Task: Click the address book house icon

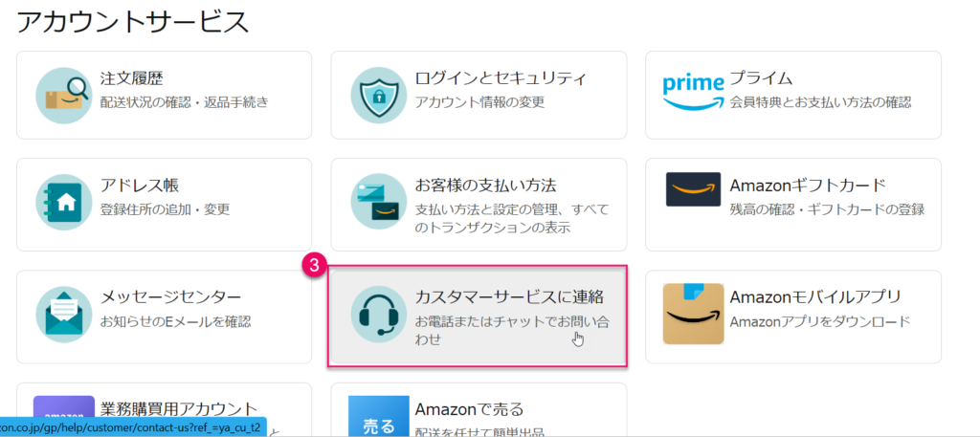Action: pos(64,202)
